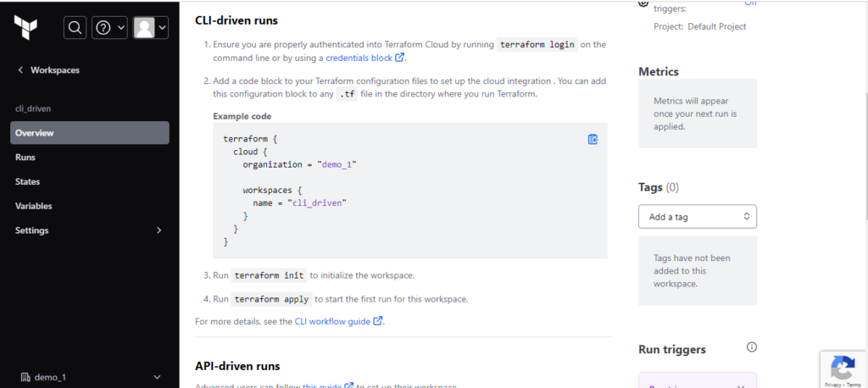Viewport: 868px width, 388px height.
Task: Click the Terraform logo in the sidebar
Action: coord(25,27)
